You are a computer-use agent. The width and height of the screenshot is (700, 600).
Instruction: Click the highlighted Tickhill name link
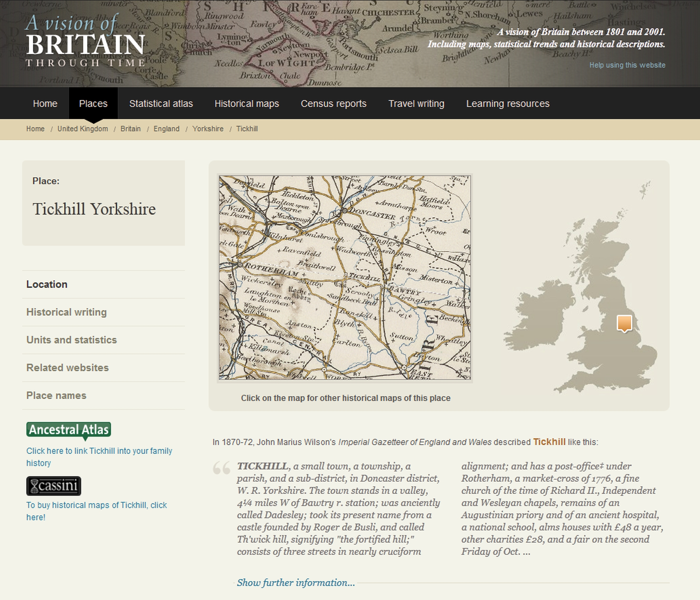pos(549,442)
